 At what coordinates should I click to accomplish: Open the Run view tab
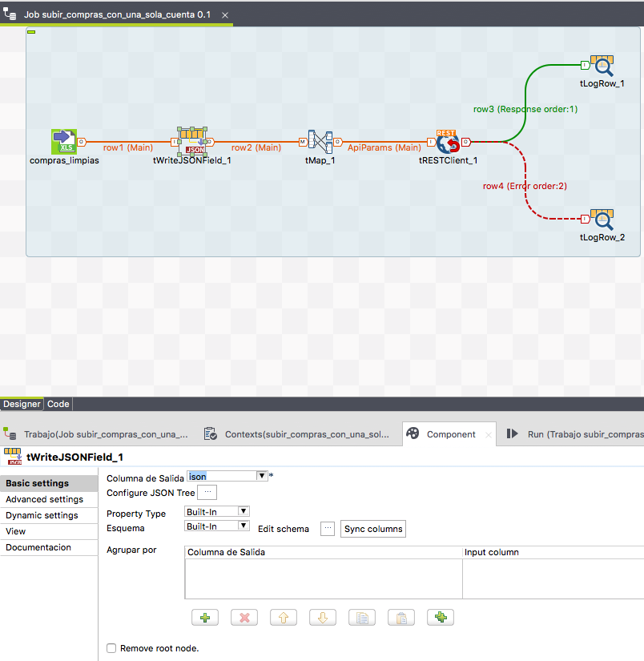click(575, 434)
